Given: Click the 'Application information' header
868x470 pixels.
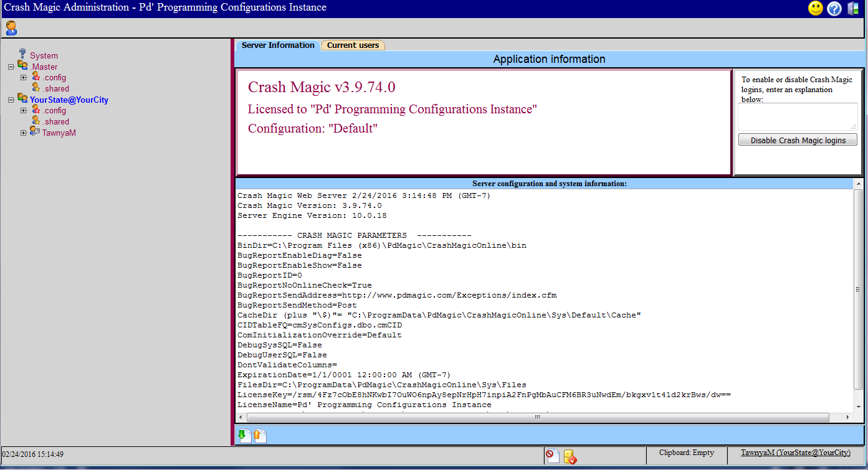Looking at the screenshot, I should point(549,59).
